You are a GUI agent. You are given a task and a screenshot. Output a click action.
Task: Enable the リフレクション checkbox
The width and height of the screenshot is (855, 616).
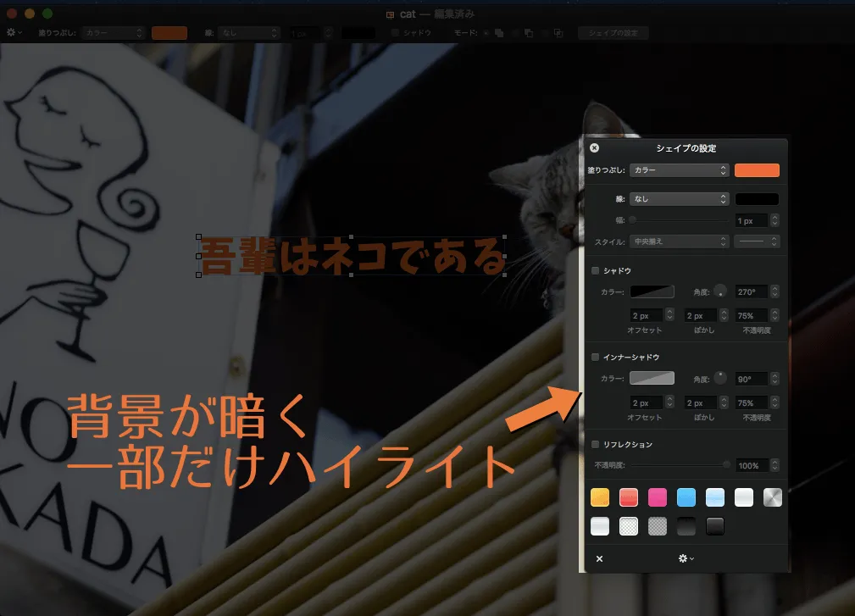point(596,444)
